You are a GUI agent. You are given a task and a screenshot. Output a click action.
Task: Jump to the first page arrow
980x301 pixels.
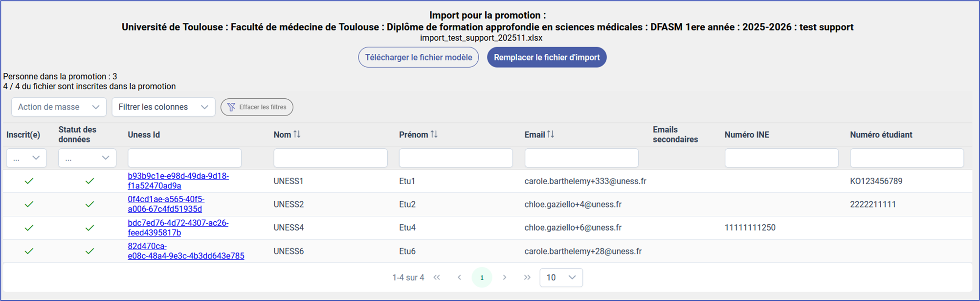(437, 278)
